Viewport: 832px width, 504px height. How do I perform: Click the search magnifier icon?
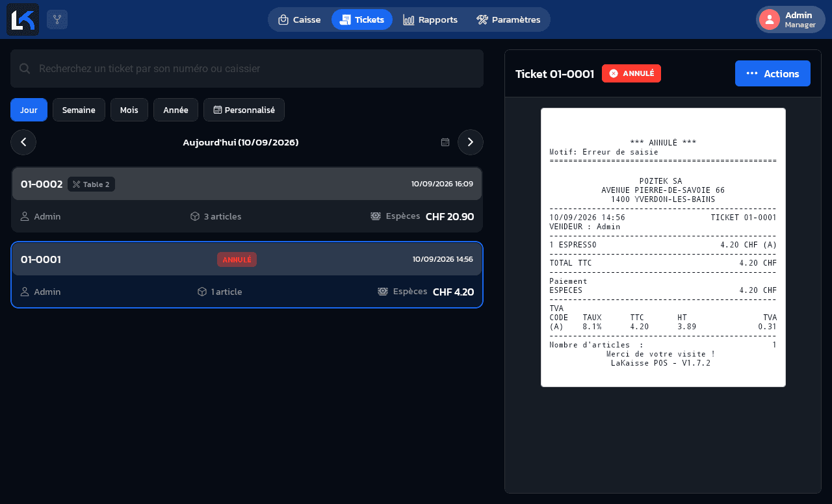25,68
